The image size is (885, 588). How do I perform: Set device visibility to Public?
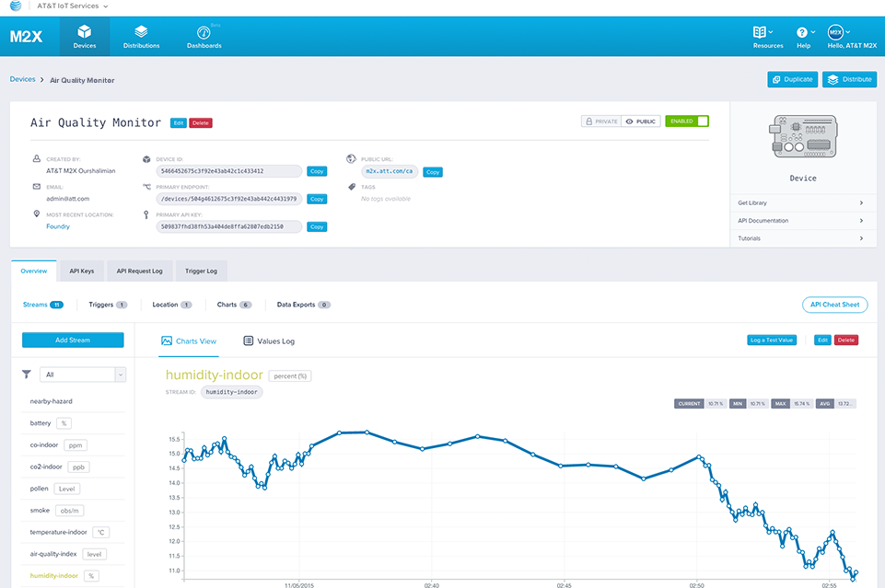(x=641, y=121)
